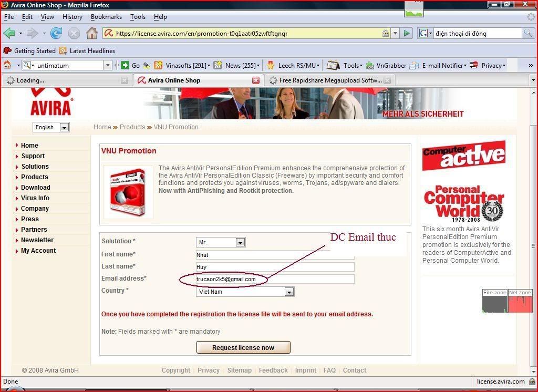Screen dimensions: 538x392
Task: Open the list all tabs dropdown
Action: (x=533, y=80)
